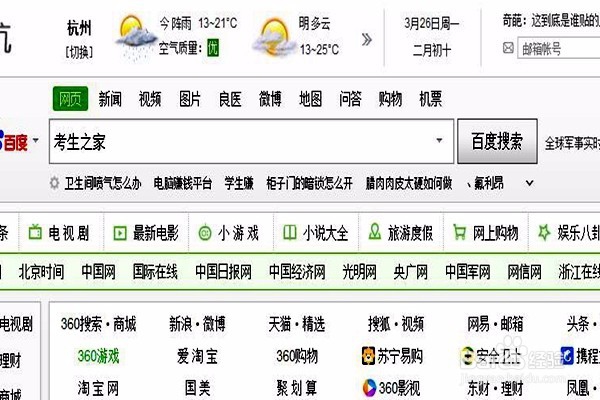Click the 安全卫士 shield icon

tap(467, 356)
